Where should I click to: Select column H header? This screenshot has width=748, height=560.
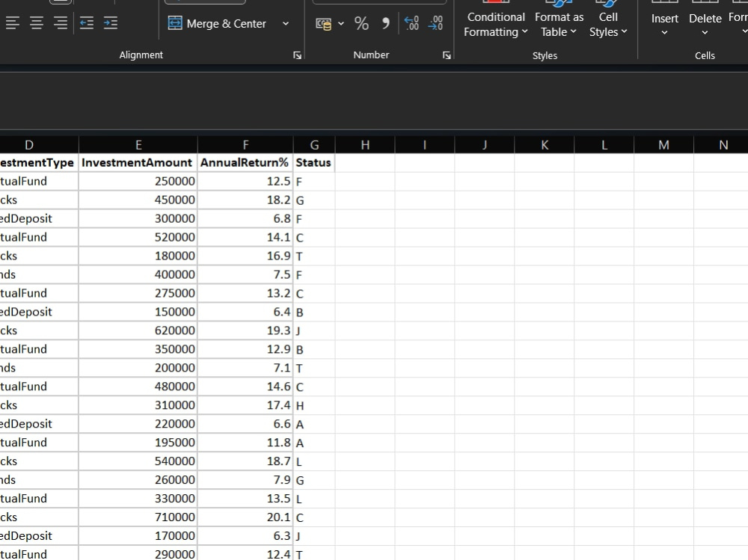pos(366,145)
